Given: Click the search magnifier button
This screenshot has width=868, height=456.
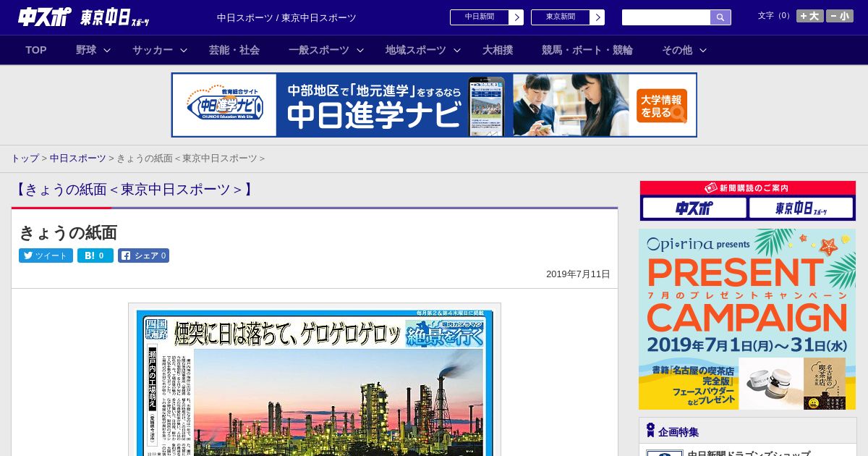Looking at the screenshot, I should (x=720, y=17).
